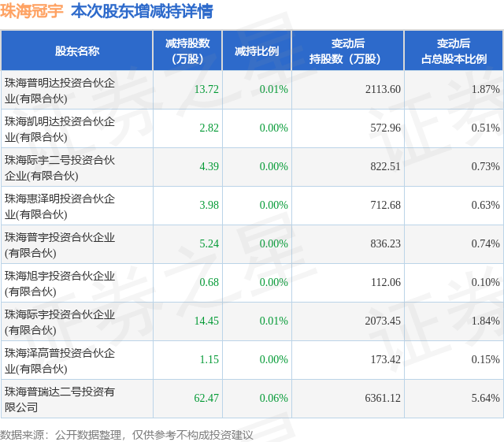
Task: Click the reduced shares value 5.24
Action: (x=209, y=243)
